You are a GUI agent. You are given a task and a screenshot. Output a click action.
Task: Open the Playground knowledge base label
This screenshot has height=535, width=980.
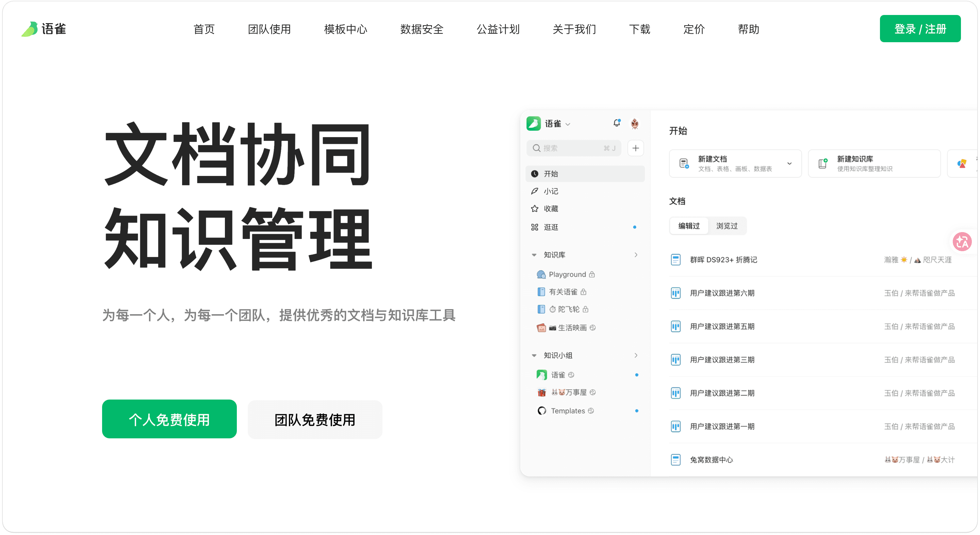[567, 274]
